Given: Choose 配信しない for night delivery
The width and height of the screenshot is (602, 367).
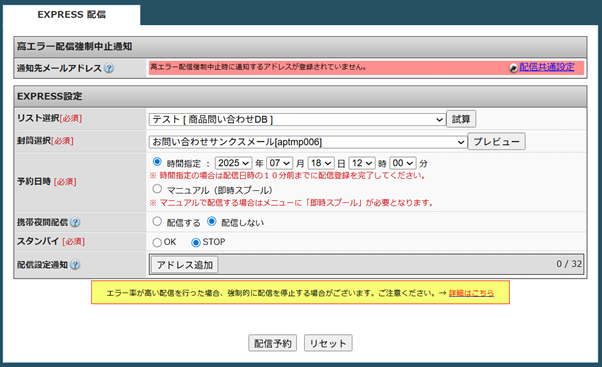Looking at the screenshot, I should tap(212, 221).
